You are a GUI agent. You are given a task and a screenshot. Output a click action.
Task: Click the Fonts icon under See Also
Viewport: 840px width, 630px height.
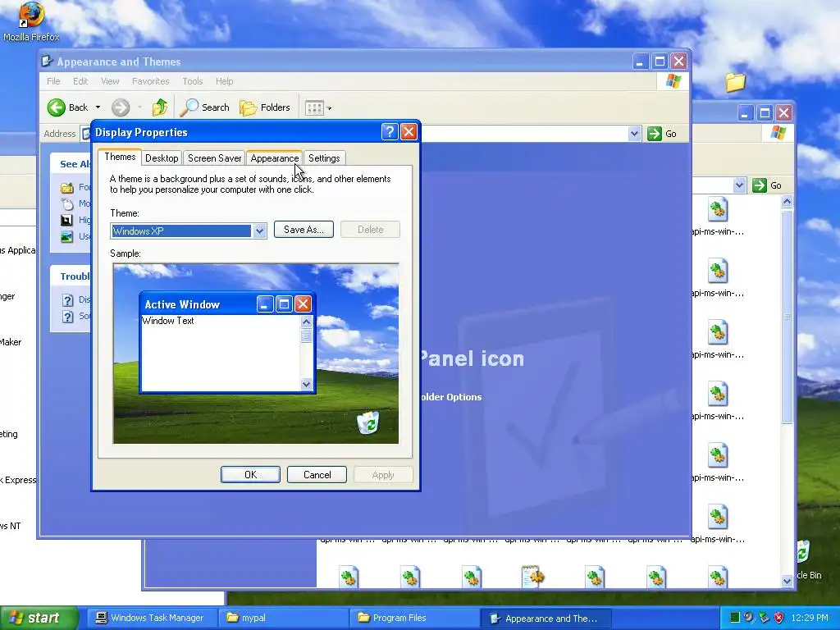pyautogui.click(x=67, y=188)
